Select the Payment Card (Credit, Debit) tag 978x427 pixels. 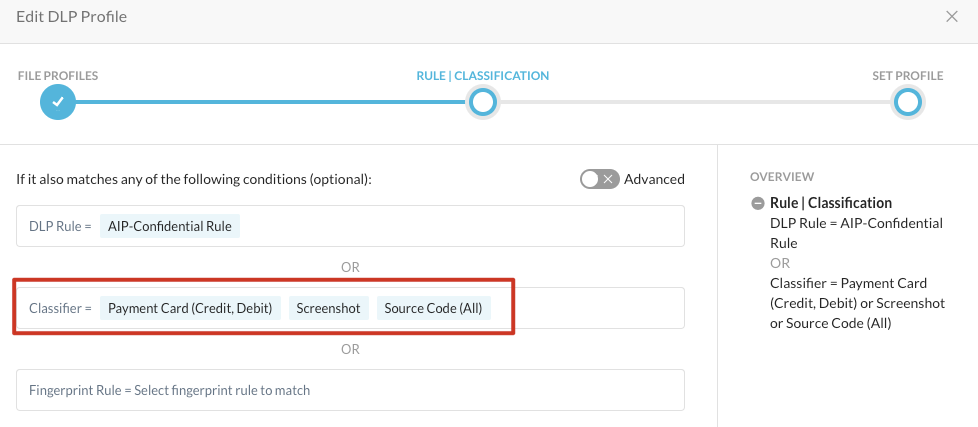190,308
